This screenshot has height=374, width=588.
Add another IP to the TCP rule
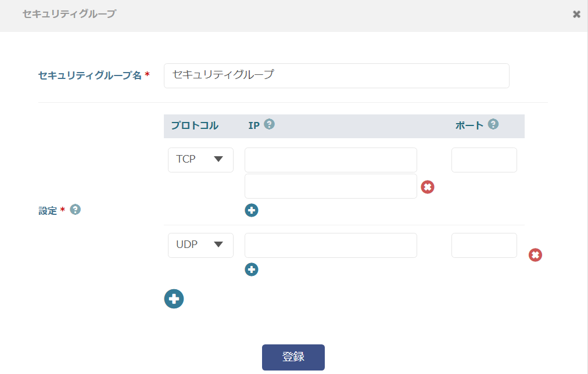pyautogui.click(x=252, y=210)
